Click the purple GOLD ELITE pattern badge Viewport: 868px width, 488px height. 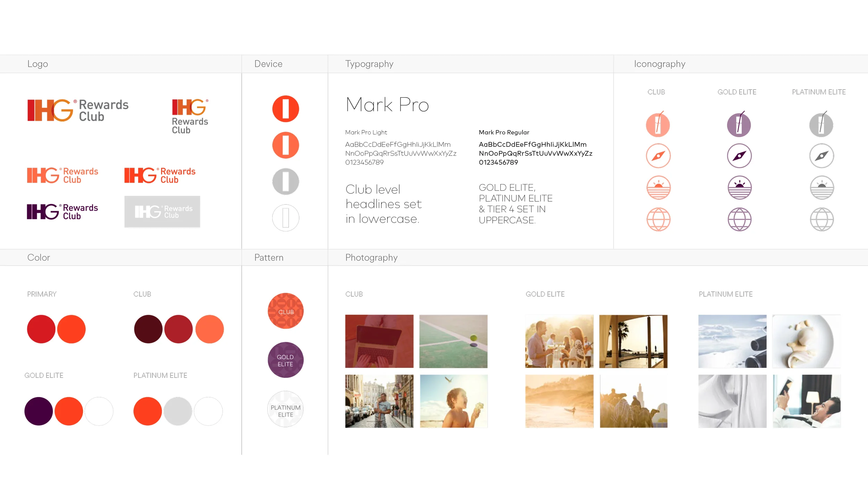pyautogui.click(x=286, y=360)
